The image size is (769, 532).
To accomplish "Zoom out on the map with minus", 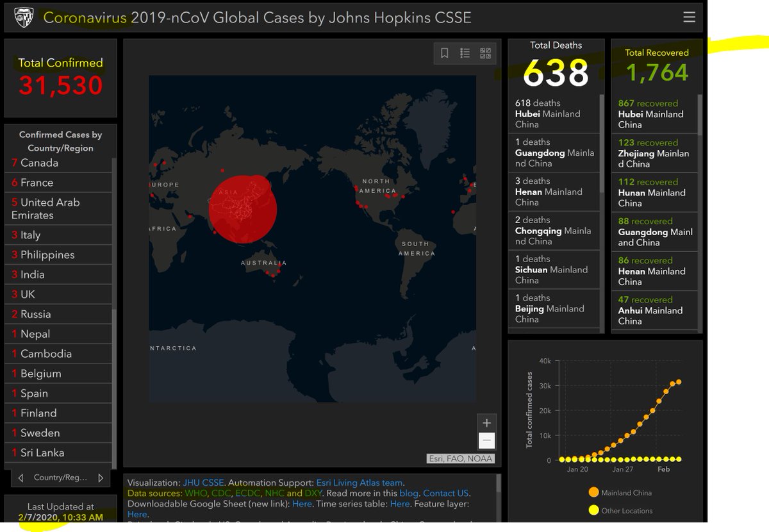I will coord(486,440).
